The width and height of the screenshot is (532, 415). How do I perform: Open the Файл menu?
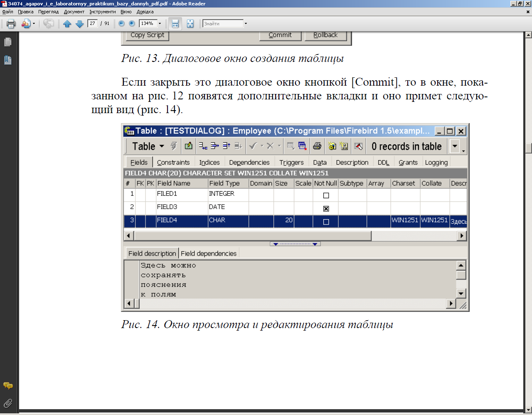pyautogui.click(x=7, y=12)
